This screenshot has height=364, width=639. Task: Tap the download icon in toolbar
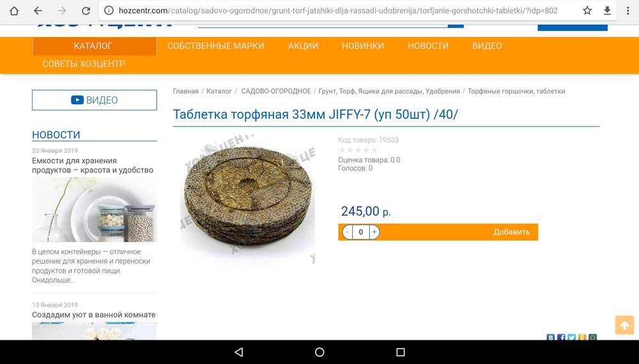coord(607,11)
